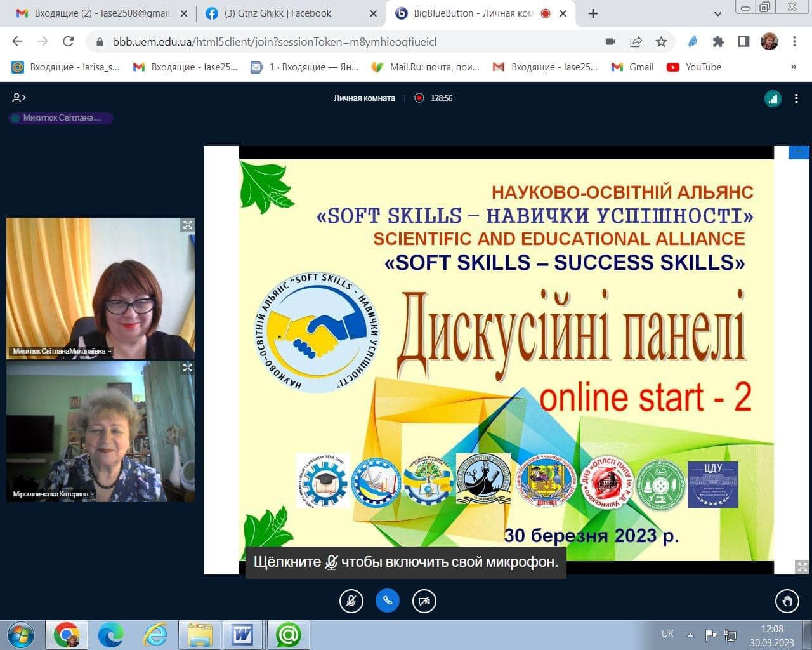812x650 pixels.
Task: Open Mail.Ru bookmark
Action: (x=426, y=67)
